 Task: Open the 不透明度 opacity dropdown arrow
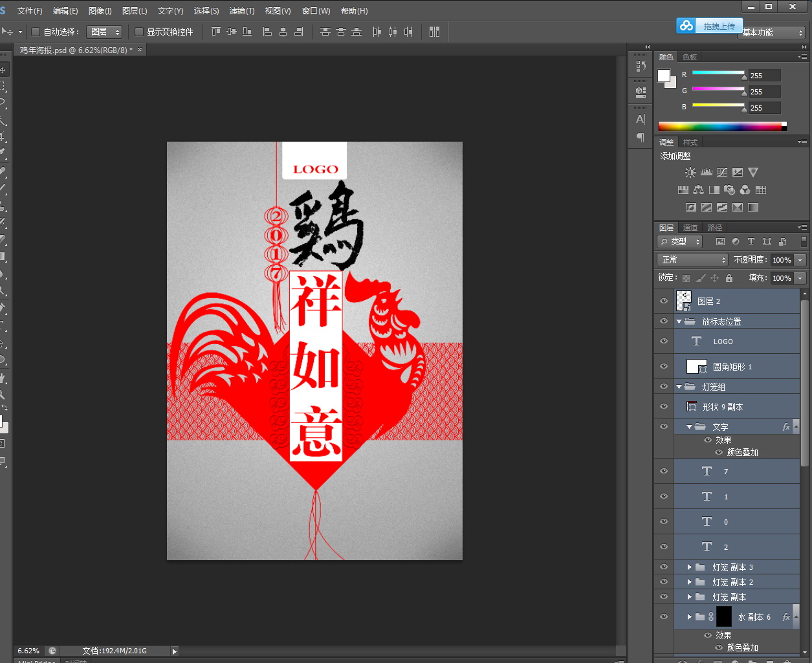pyautogui.click(x=800, y=260)
